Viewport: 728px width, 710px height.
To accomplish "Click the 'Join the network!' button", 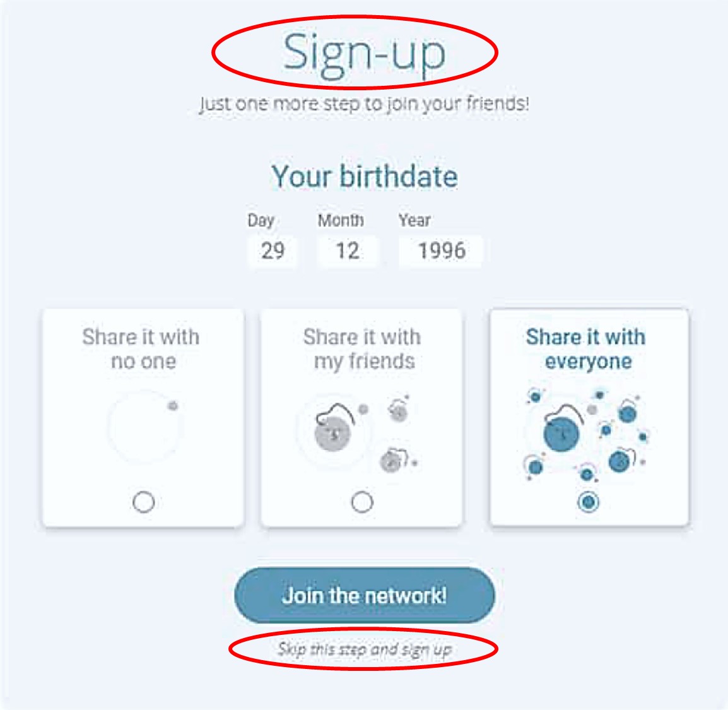I will click(x=365, y=595).
